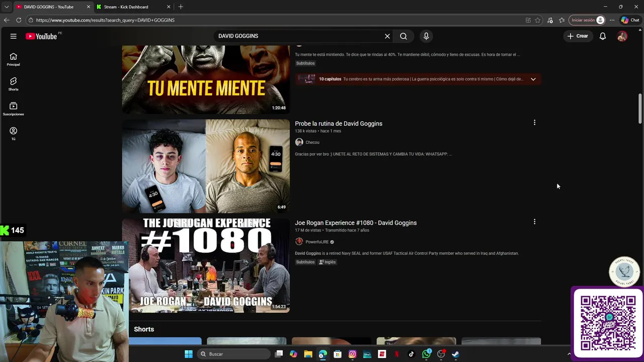644x362 pixels.
Task: Start voice search with microphone
Action: point(426,36)
